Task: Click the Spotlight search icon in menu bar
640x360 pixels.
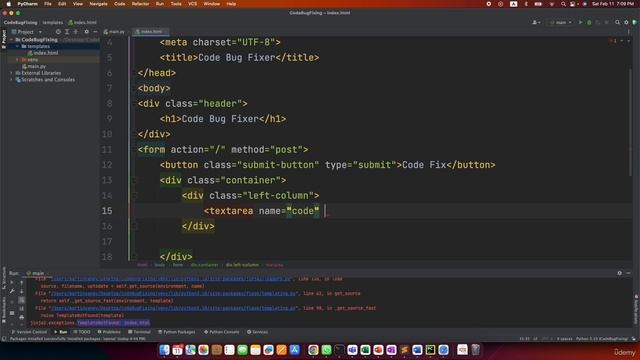Action: click(x=563, y=4)
